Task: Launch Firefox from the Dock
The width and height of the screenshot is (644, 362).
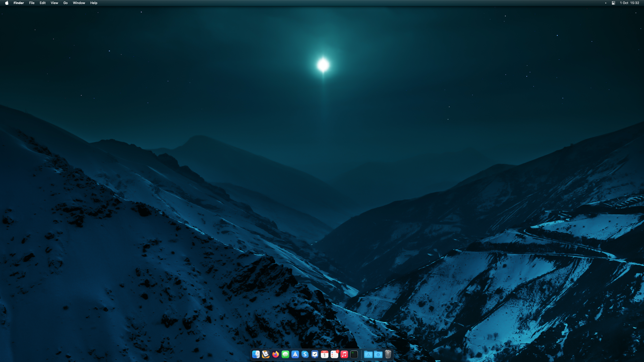Action: [x=276, y=354]
